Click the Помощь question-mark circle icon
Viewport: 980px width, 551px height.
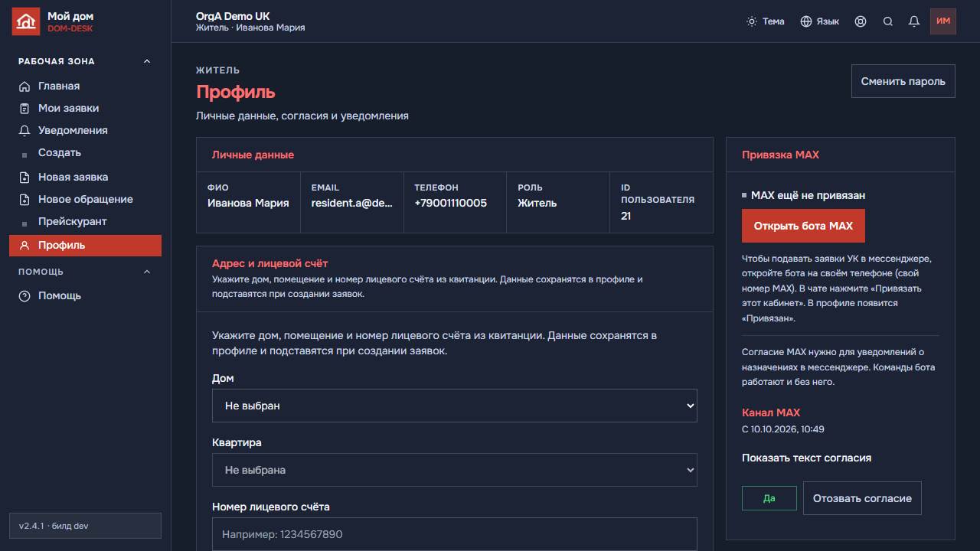[x=24, y=296]
